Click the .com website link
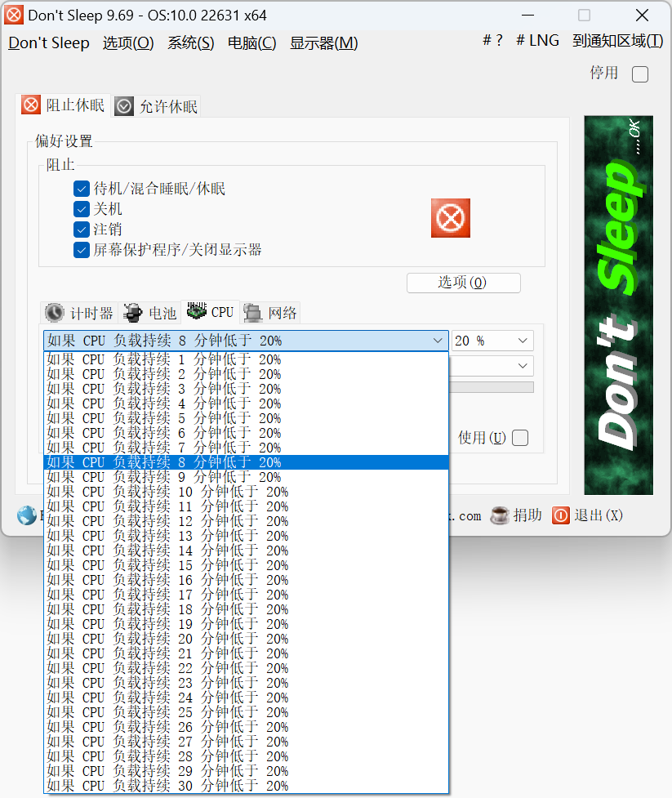This screenshot has height=798, width=672. [465, 516]
